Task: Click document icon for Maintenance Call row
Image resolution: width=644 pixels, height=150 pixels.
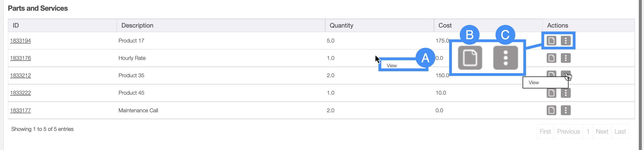Action: [x=551, y=110]
